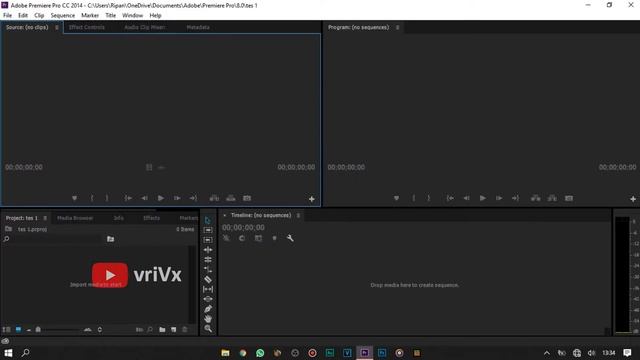Mark In point in Source monitor
The width and height of the screenshot is (640, 360).
pyautogui.click(x=92, y=198)
